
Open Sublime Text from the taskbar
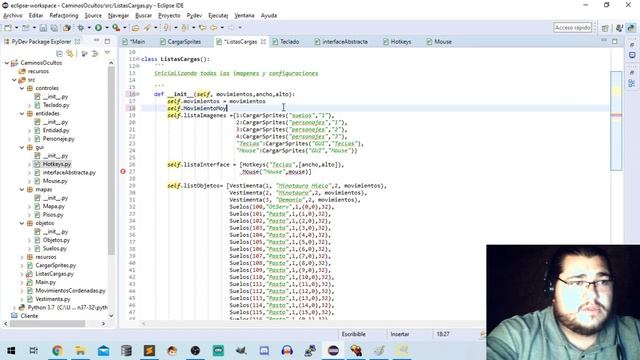tap(149, 350)
